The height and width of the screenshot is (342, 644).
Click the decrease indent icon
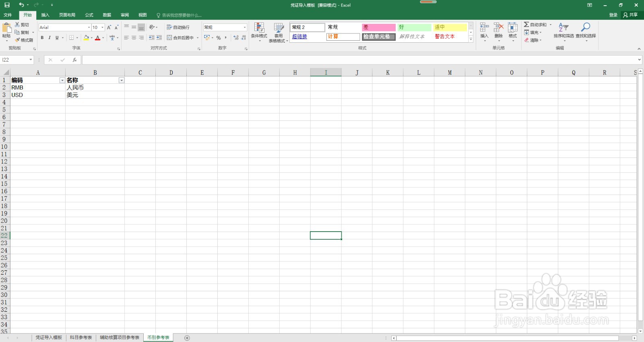click(151, 37)
